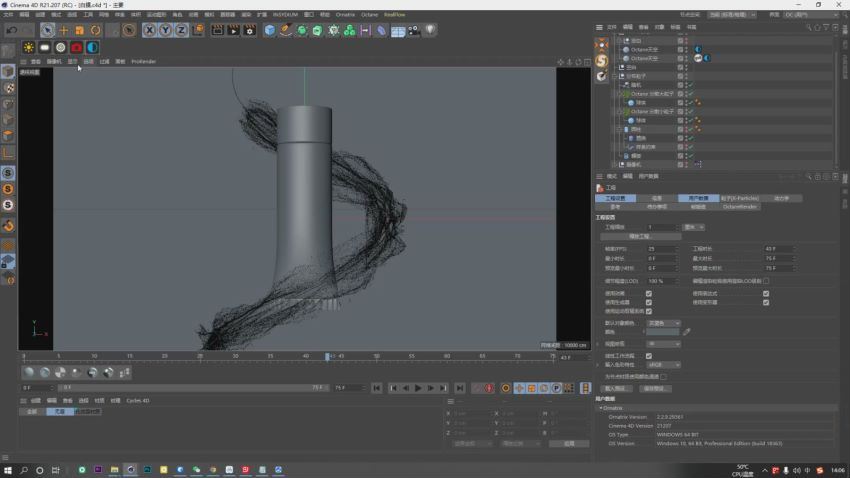Open the INSYDIUM menu
This screenshot has width=850, height=478.
point(285,15)
